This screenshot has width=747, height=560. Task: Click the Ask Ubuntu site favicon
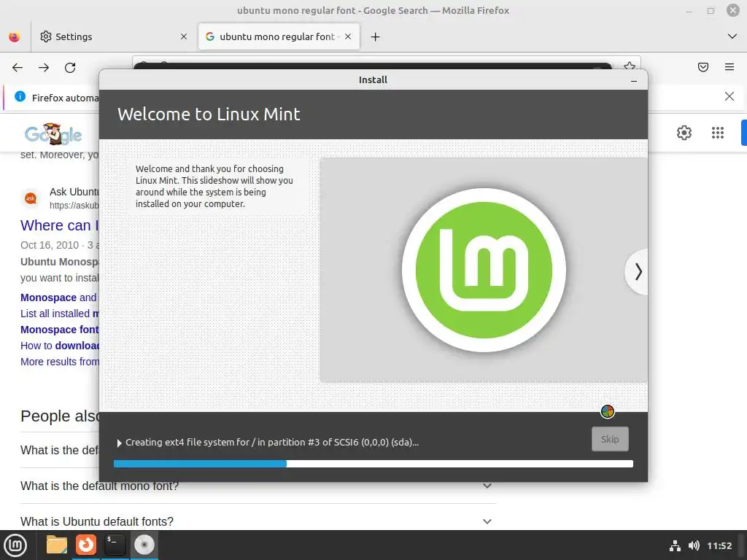click(x=31, y=198)
